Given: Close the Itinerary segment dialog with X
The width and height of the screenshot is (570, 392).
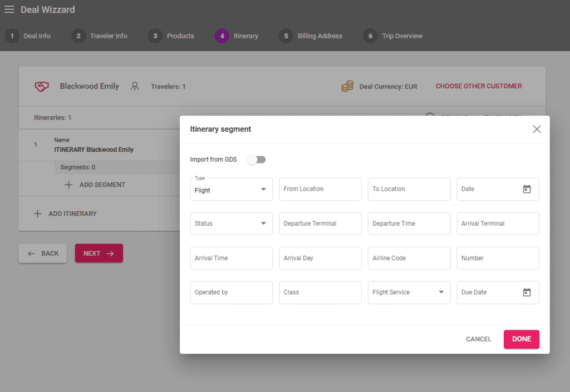Looking at the screenshot, I should coord(537,129).
